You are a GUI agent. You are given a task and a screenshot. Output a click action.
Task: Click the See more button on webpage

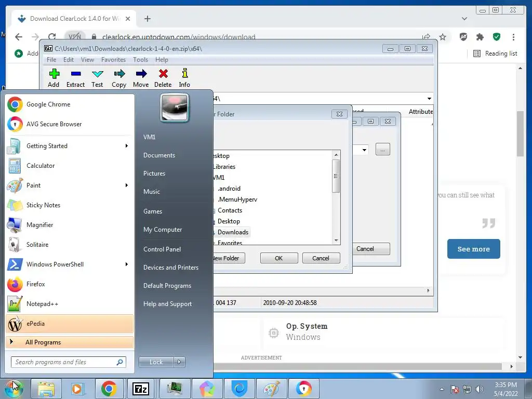coord(473,249)
